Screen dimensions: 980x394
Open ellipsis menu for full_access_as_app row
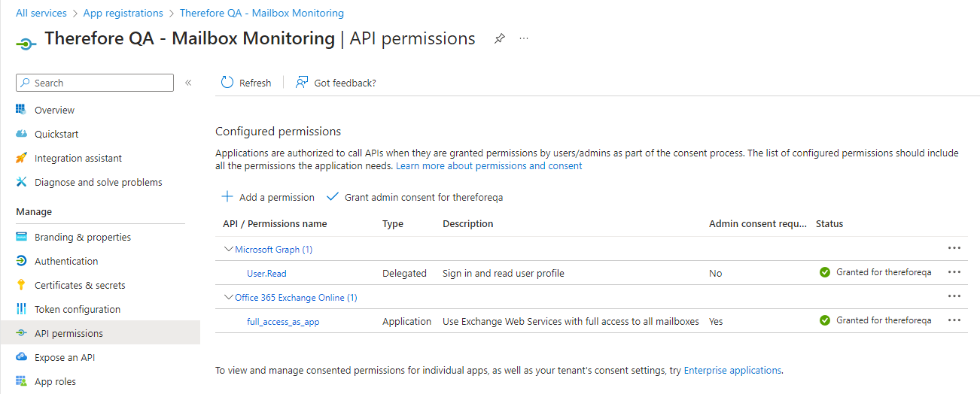click(954, 320)
